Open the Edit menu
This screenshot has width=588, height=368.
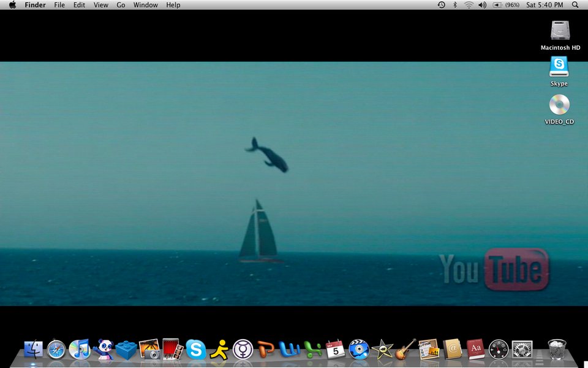click(x=79, y=5)
